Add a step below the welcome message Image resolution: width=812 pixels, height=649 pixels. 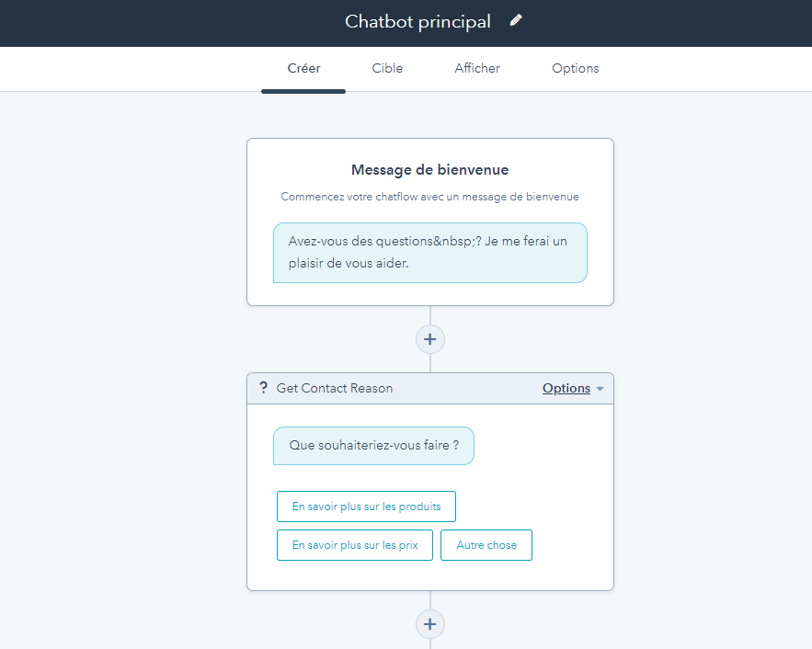pyautogui.click(x=429, y=339)
